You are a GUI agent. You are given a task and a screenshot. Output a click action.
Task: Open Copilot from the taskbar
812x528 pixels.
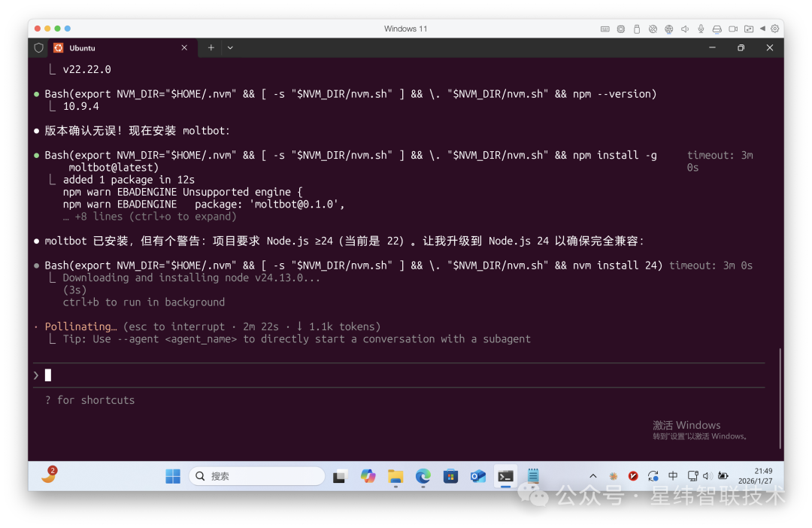pos(368,476)
